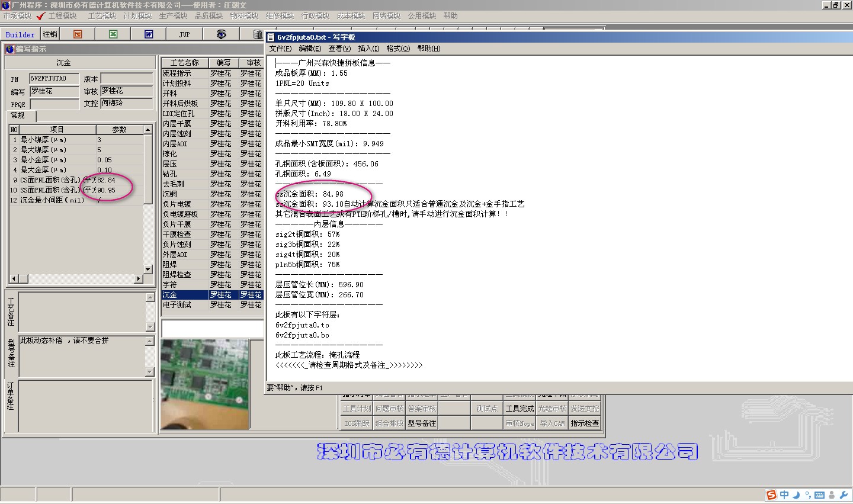The width and height of the screenshot is (853, 504).
Task: Click the 工艺备注 box scroll-down arrow
Action: point(150,327)
